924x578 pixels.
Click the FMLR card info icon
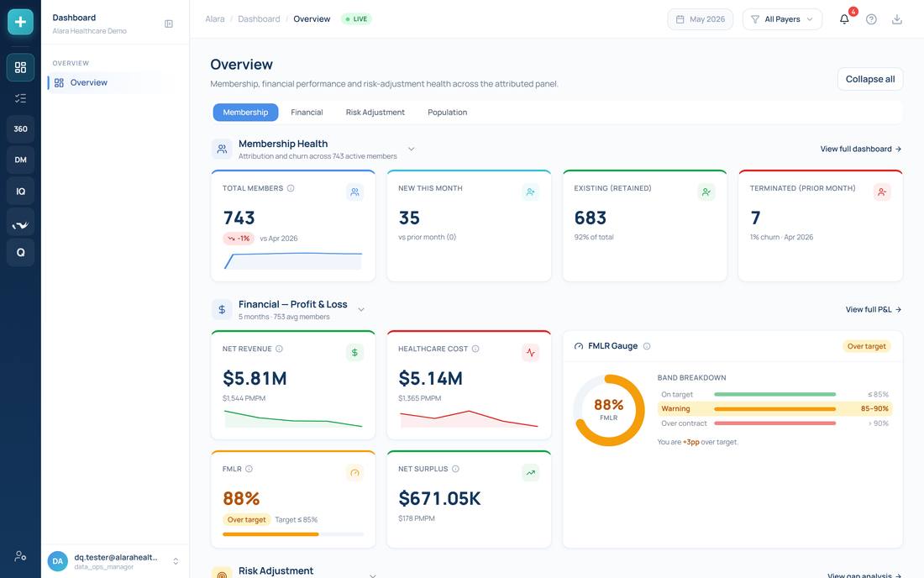(x=249, y=469)
